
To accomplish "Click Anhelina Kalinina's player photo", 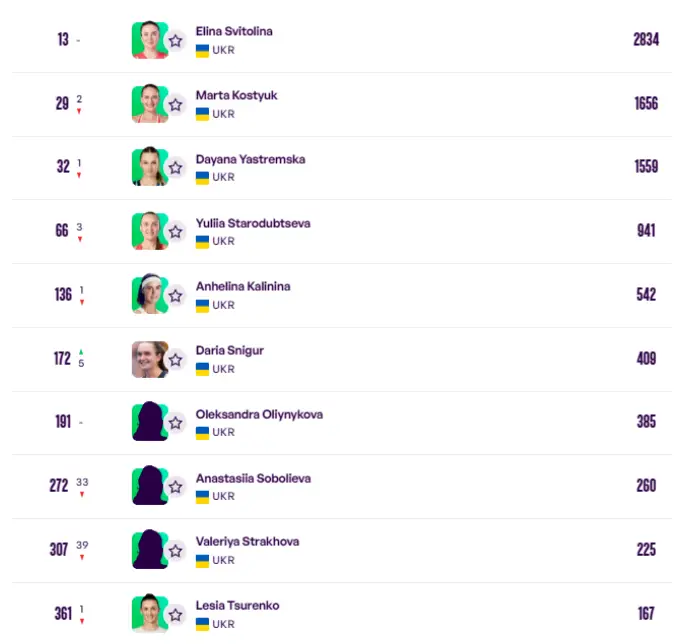I will (x=150, y=294).
